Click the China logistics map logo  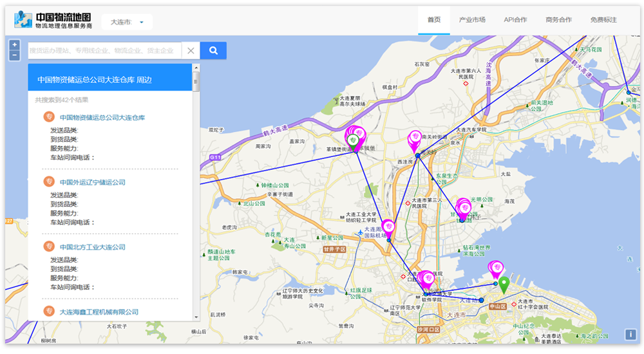click(x=53, y=20)
